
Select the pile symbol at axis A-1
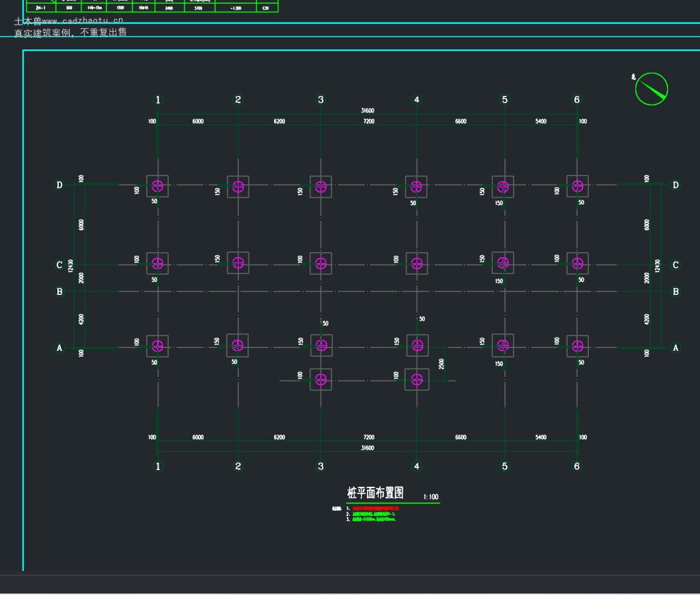click(157, 346)
